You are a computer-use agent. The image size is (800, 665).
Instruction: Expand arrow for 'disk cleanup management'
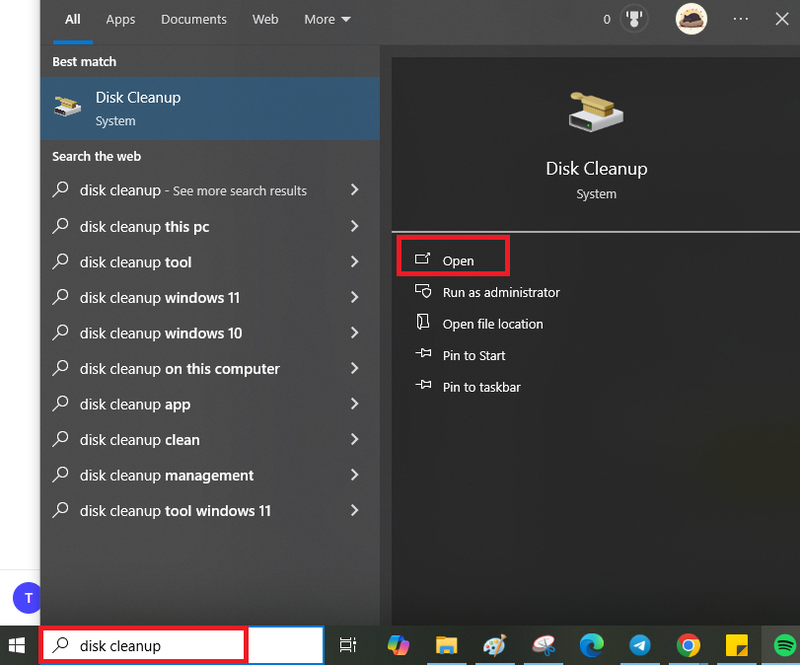(x=355, y=475)
